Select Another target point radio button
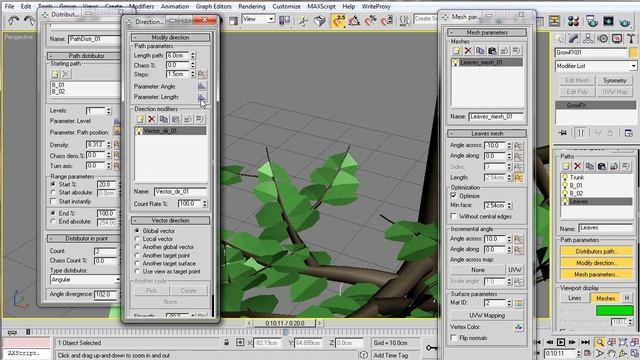Image resolution: width=640 pixels, height=360 pixels. (137, 255)
